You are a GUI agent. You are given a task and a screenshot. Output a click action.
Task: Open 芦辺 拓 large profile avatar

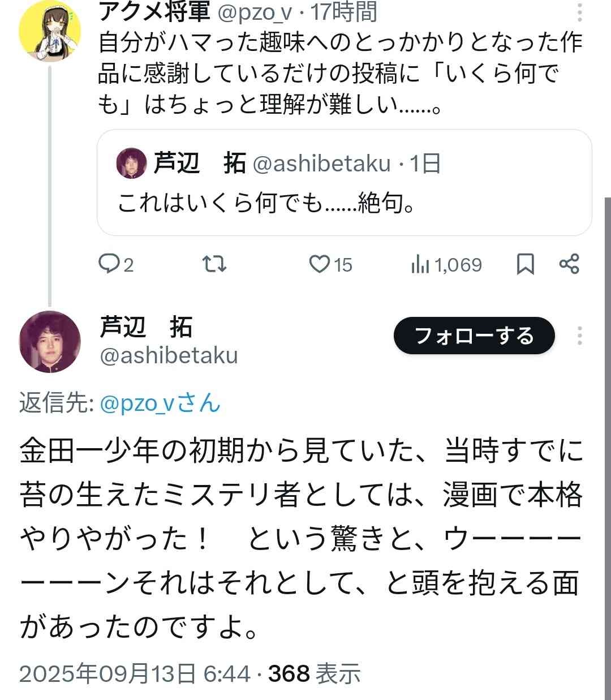coord(50,341)
